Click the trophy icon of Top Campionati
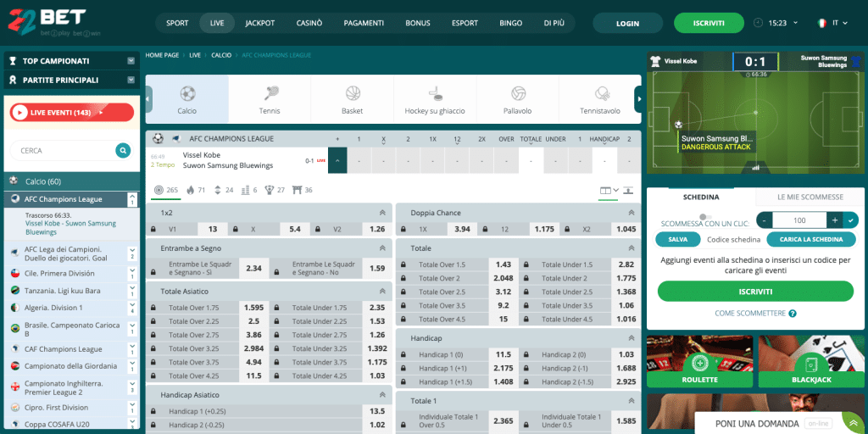 (13, 61)
